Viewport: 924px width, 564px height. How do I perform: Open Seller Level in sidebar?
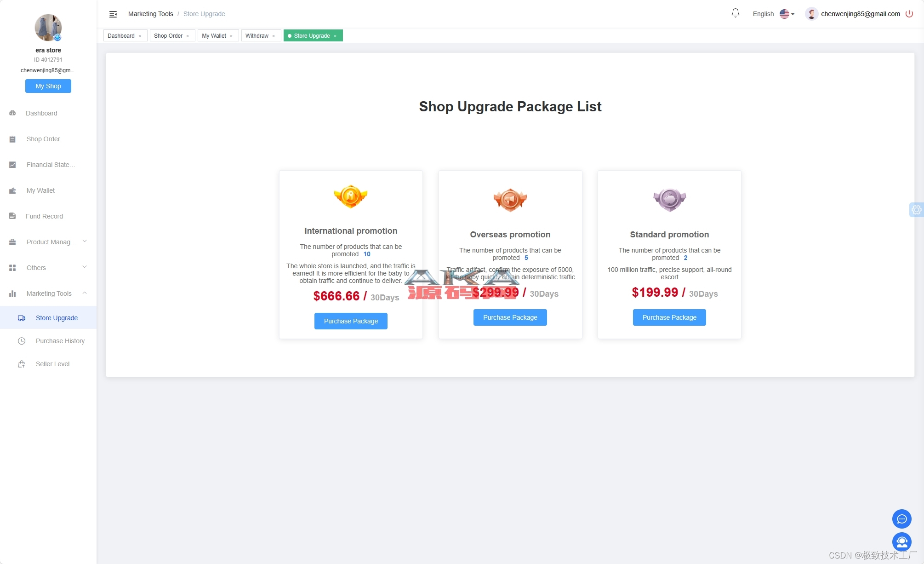[52, 364]
